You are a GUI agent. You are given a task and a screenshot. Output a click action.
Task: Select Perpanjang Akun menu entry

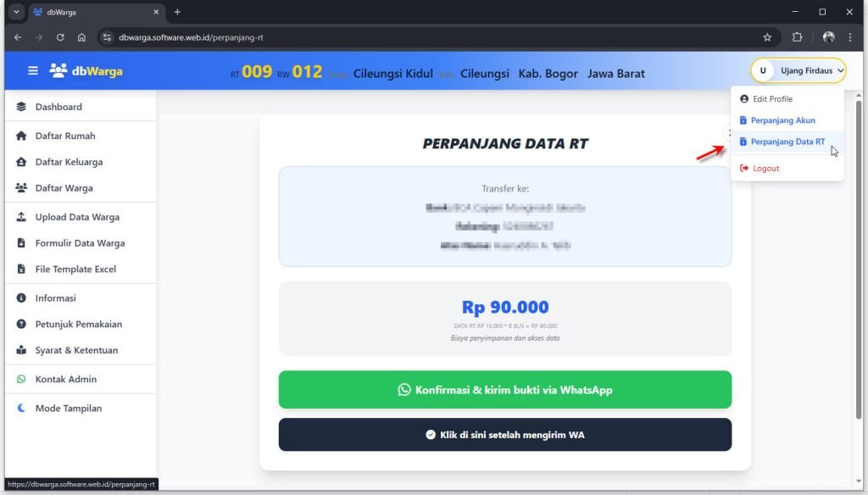click(x=782, y=120)
